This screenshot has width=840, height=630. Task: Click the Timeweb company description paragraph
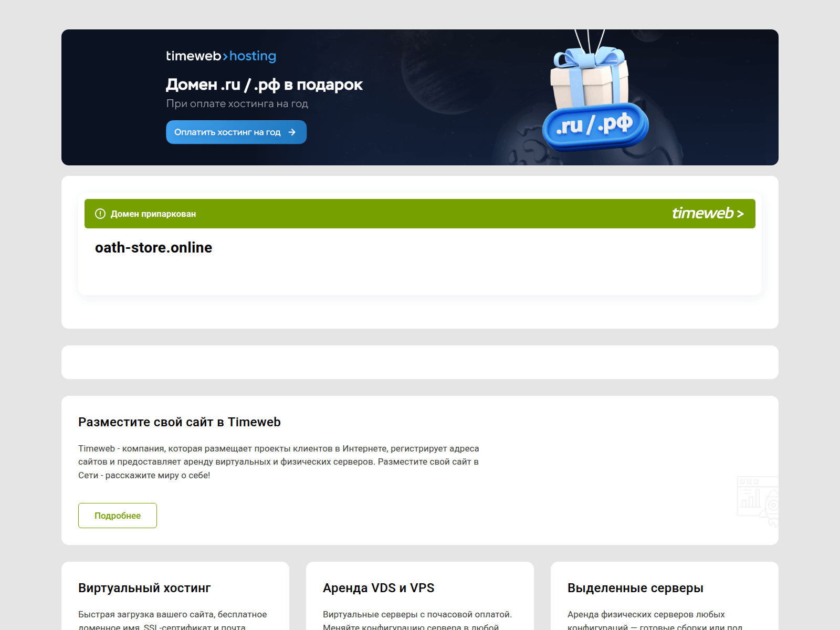278,462
